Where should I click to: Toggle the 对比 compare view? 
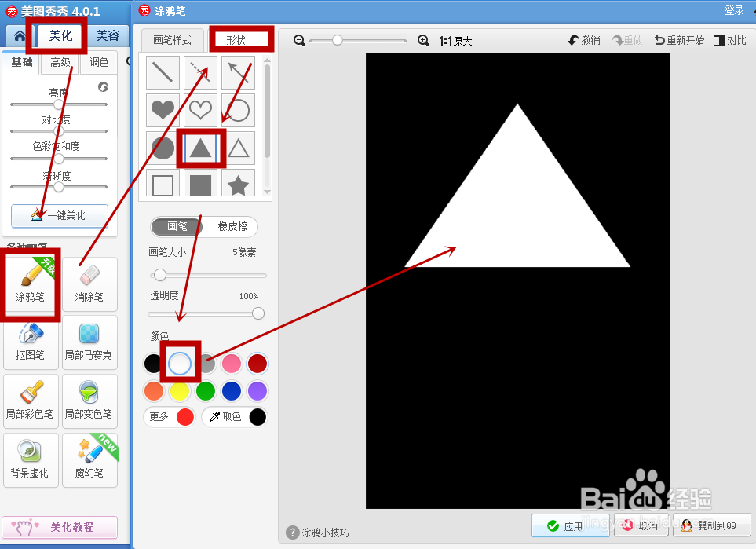click(730, 41)
